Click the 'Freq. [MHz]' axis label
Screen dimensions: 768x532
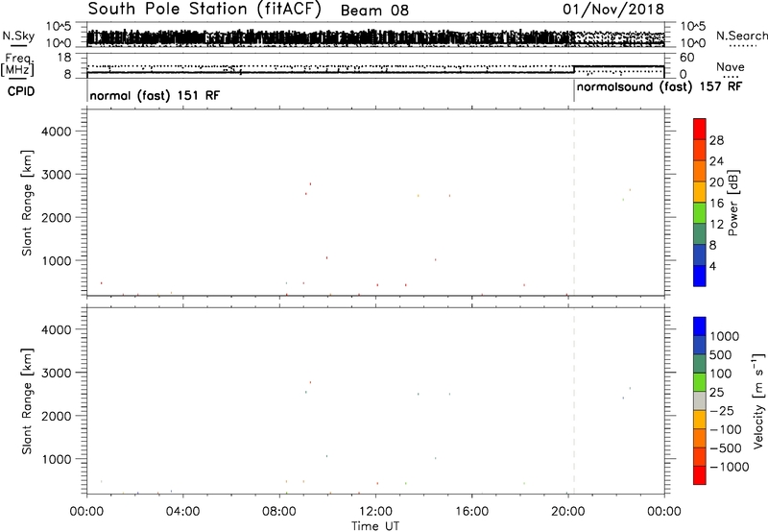pos(18,64)
